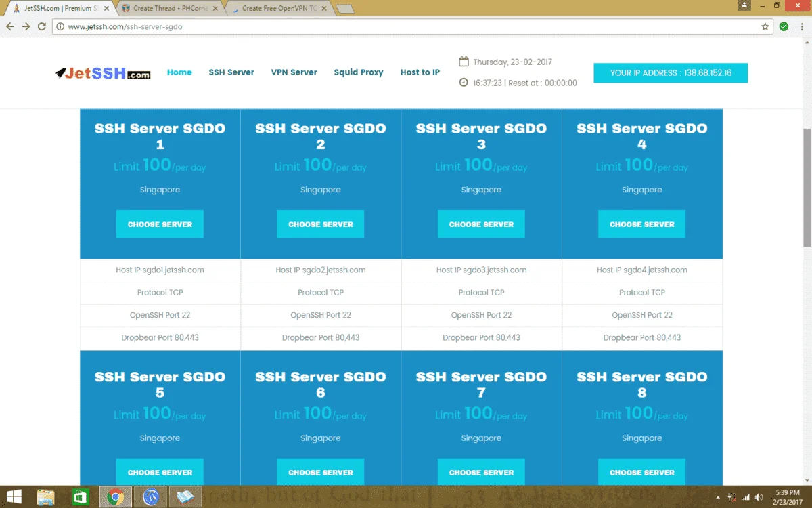Click the calendar icon beside the date
The height and width of the screenshot is (508, 812).
(464, 62)
